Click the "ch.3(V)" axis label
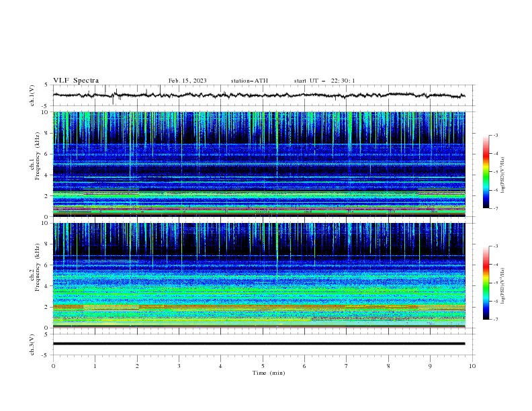Screen dimensions: 532x411 (32, 345)
